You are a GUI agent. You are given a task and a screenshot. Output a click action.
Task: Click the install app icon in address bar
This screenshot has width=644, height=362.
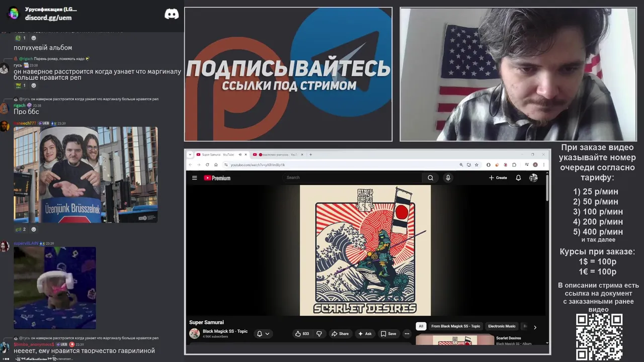pyautogui.click(x=469, y=164)
